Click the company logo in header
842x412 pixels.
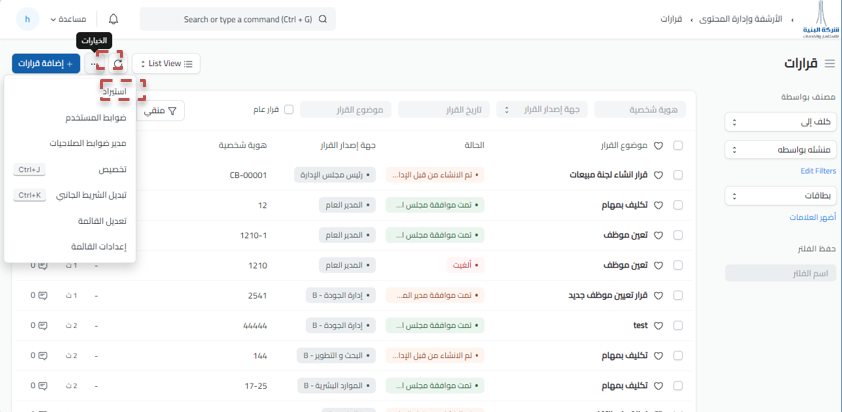[821, 21]
